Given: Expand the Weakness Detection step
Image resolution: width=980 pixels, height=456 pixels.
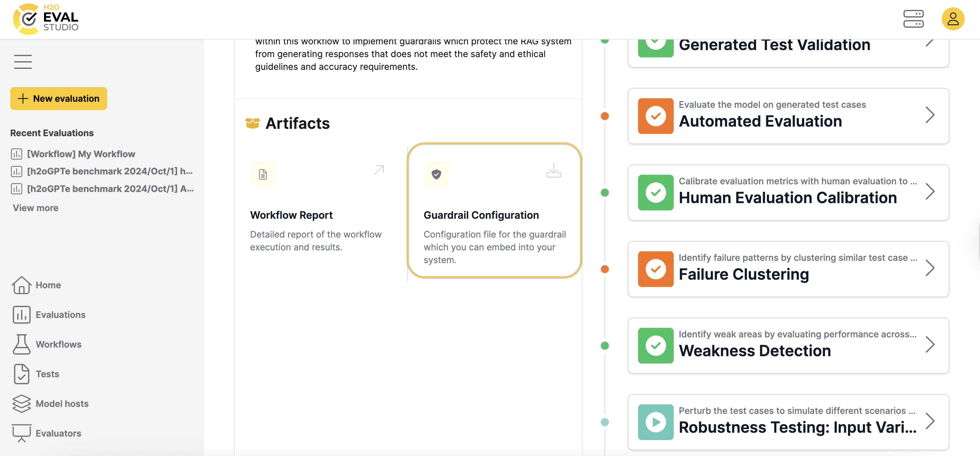Looking at the screenshot, I should tap(929, 345).
